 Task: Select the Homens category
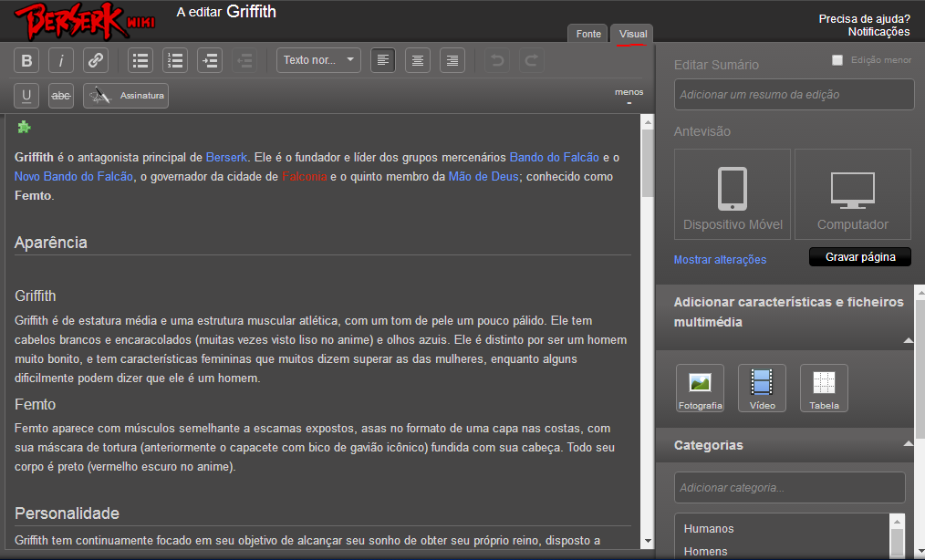point(705,552)
